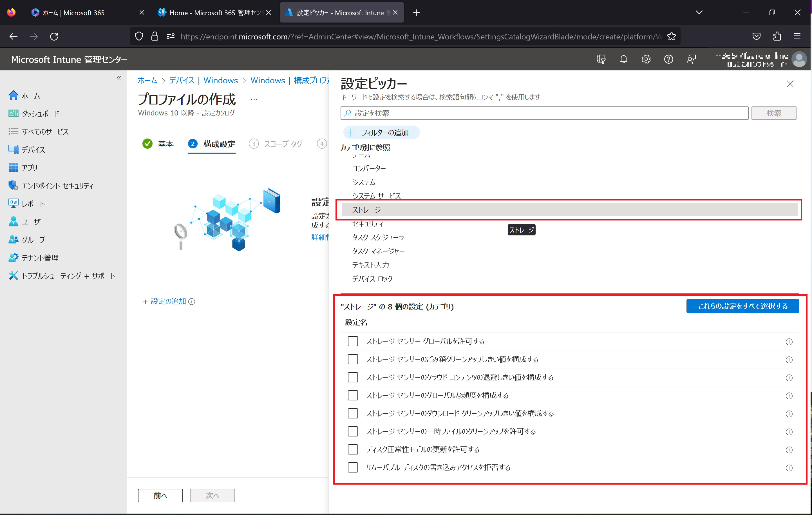The image size is (812, 515).
Task: Show info for ディスク正常性モデルの更新 setting
Action: click(x=789, y=450)
